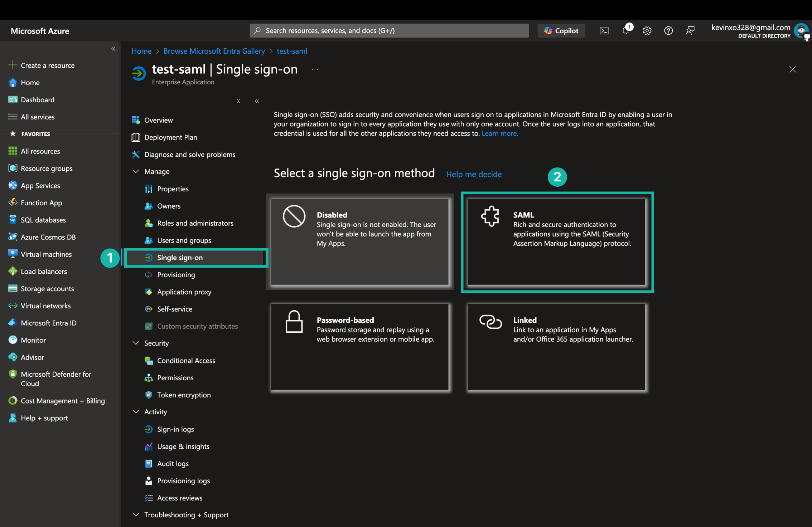Collapse the left portal sidebar
The image size is (812, 527).
(x=113, y=49)
